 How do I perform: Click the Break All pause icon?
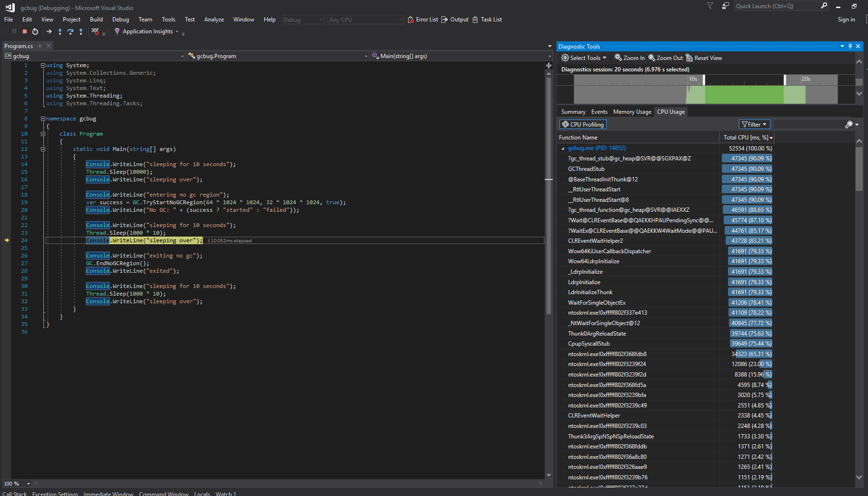tap(13, 31)
